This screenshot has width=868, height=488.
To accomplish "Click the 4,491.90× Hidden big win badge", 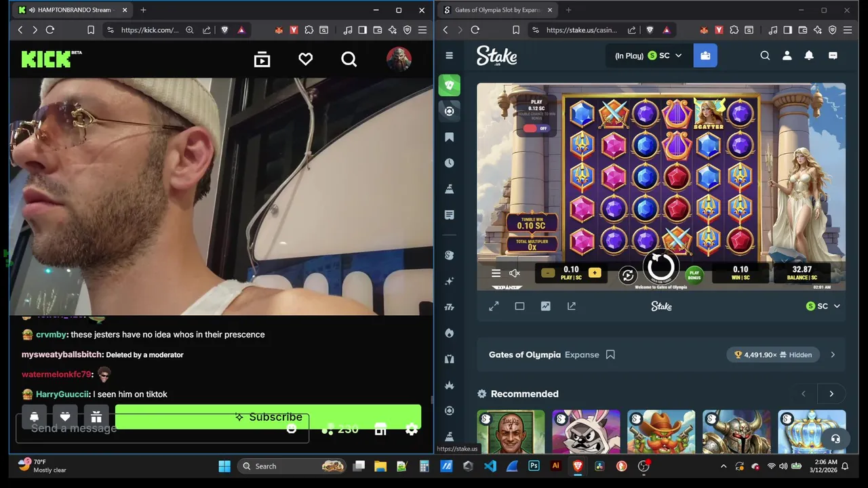I will point(773,354).
